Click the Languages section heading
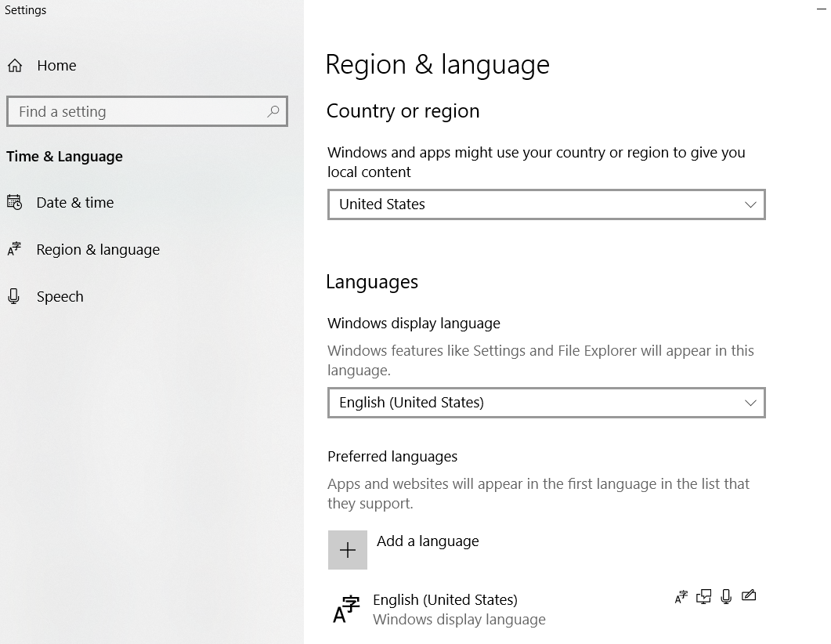Image resolution: width=831 pixels, height=644 pixels. pos(372,282)
